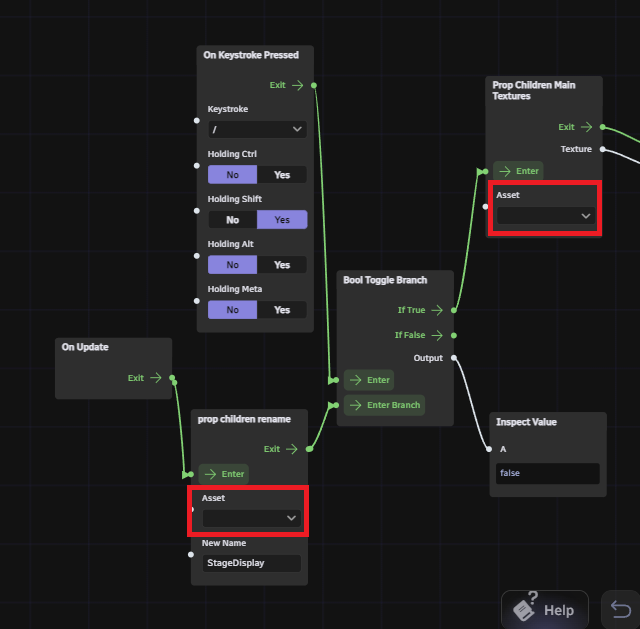640x629 pixels.
Task: Click Exit output dot on Prop Children Main Textures
Action: coord(602,127)
